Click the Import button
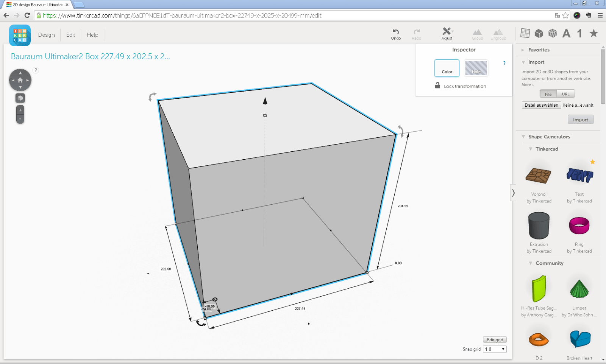 (x=581, y=119)
